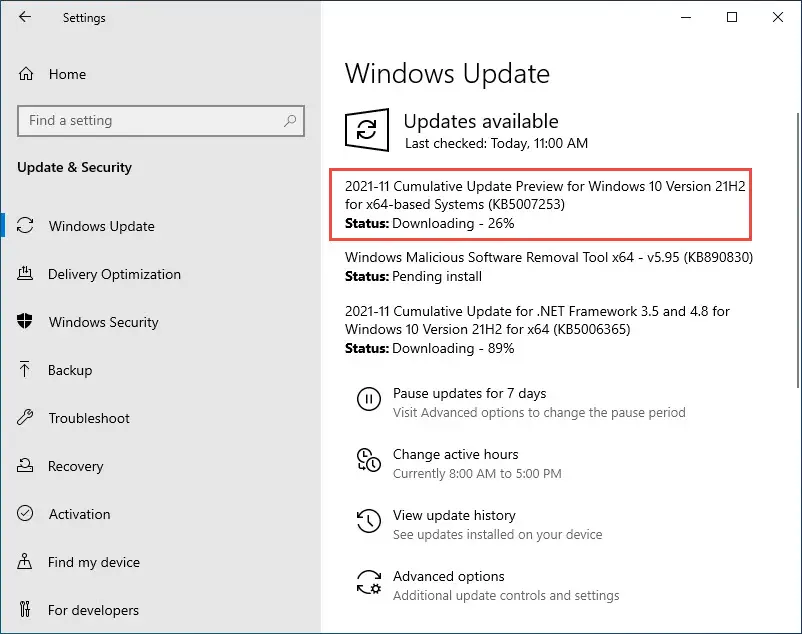Click the Backup up-arrow icon
802x634 pixels.
25,369
